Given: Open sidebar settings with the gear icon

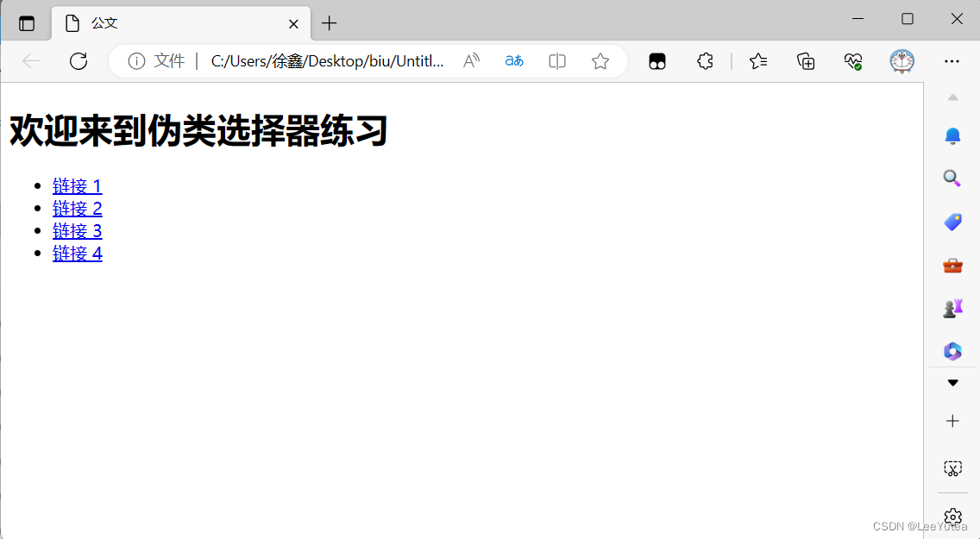Looking at the screenshot, I should [952, 516].
